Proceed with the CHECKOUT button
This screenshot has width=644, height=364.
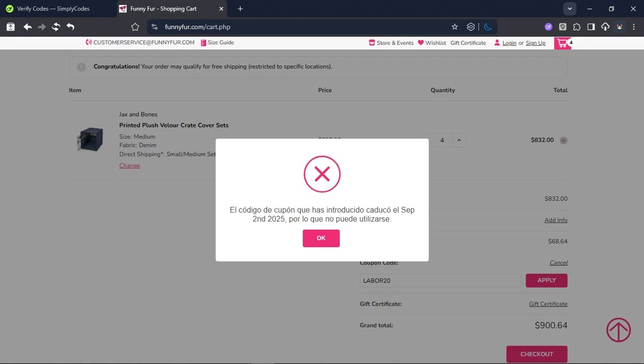click(x=537, y=354)
